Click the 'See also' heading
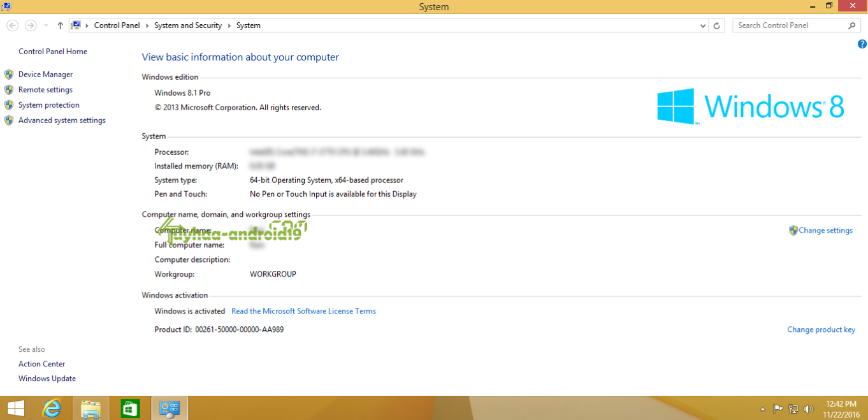This screenshot has width=868, height=420. [x=32, y=349]
